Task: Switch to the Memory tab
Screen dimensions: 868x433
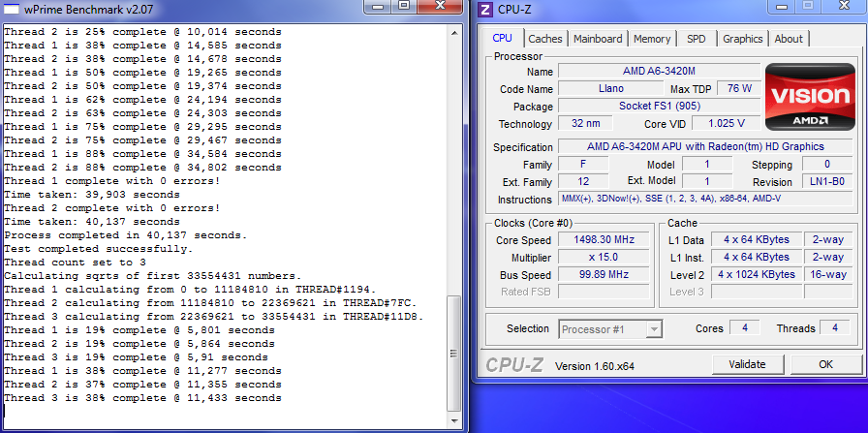Action: 652,39
